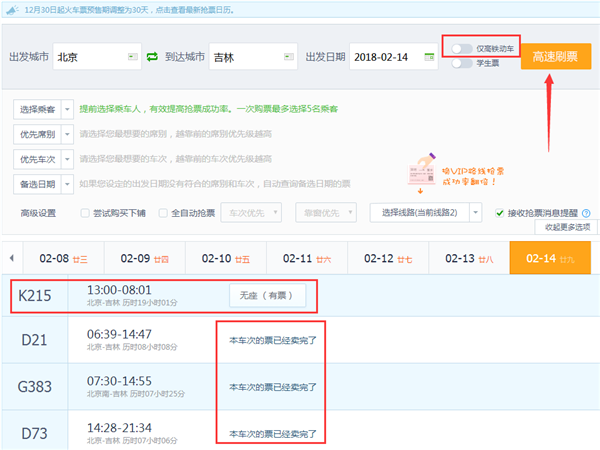This screenshot has height=450, width=600.
Task: Swap departure and arrival cities icon
Action: 152,57
